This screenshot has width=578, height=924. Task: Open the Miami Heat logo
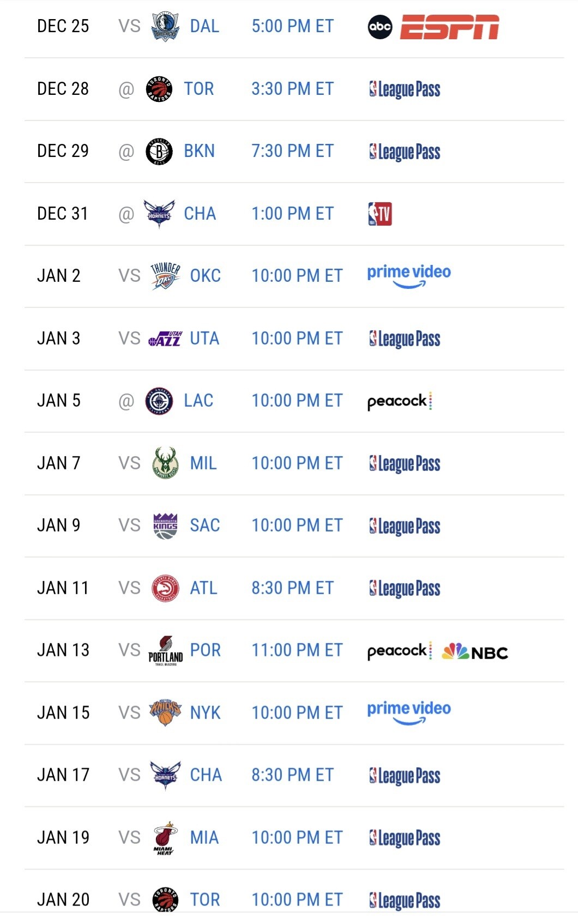click(165, 838)
